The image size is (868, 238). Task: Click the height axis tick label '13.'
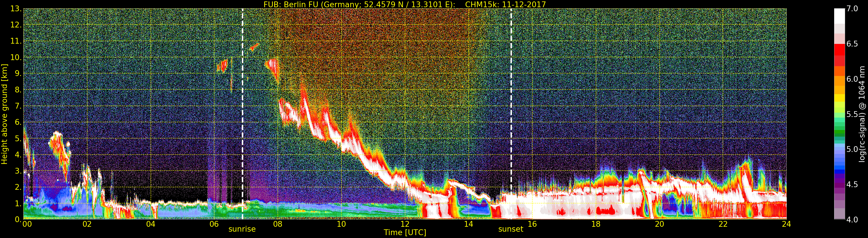(16, 9)
